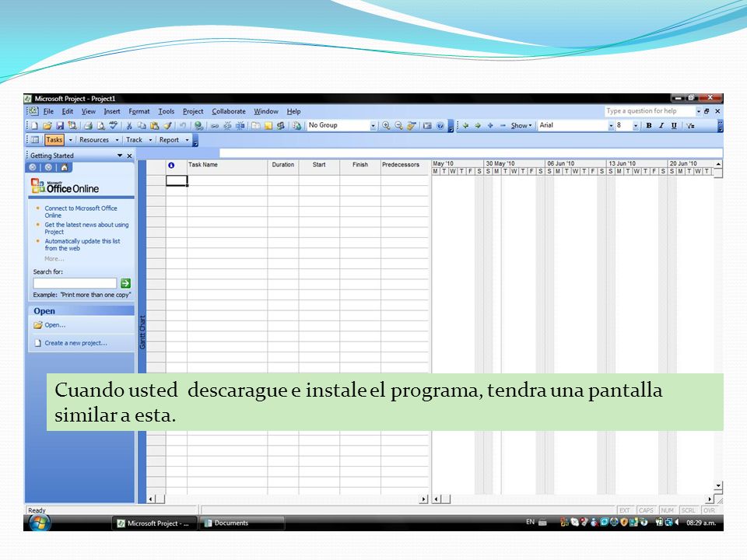Open Print Preview from the toolbar
Viewport: 747px width, 560px height.
click(100, 126)
